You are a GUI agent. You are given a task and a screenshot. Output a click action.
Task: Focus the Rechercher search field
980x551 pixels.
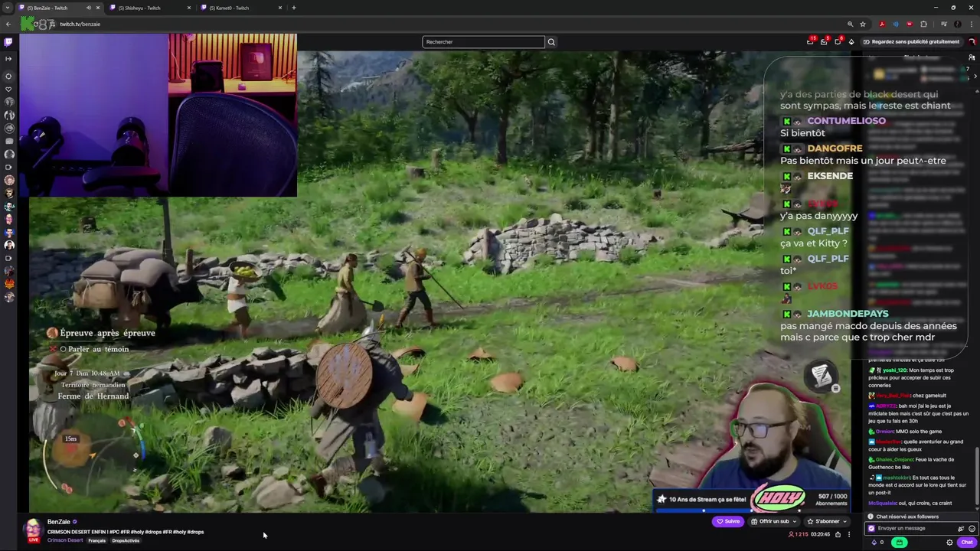tap(483, 42)
